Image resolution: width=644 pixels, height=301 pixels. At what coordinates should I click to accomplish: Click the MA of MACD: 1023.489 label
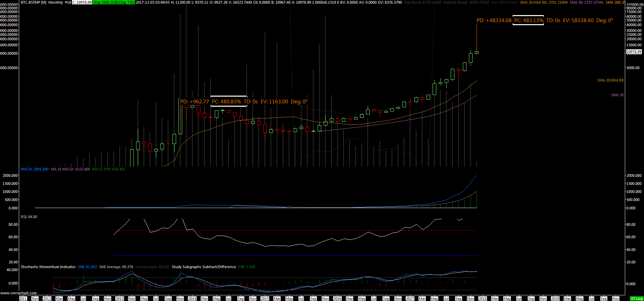(x=70, y=169)
